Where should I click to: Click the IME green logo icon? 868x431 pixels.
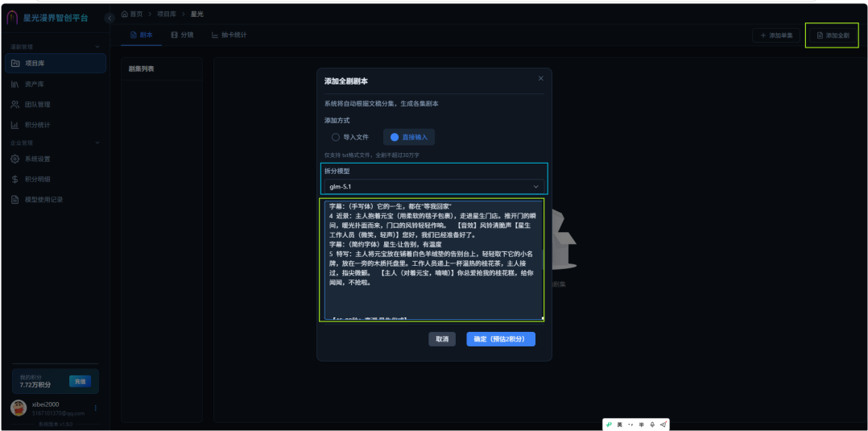(x=609, y=425)
